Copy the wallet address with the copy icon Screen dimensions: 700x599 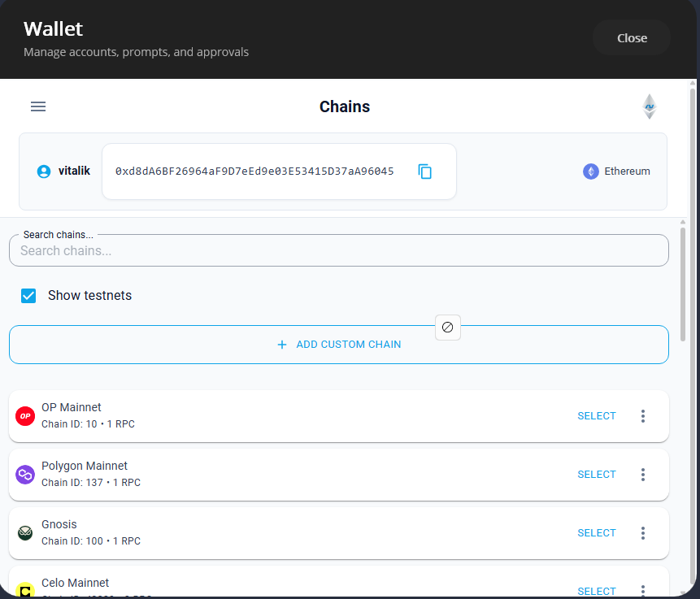point(425,171)
